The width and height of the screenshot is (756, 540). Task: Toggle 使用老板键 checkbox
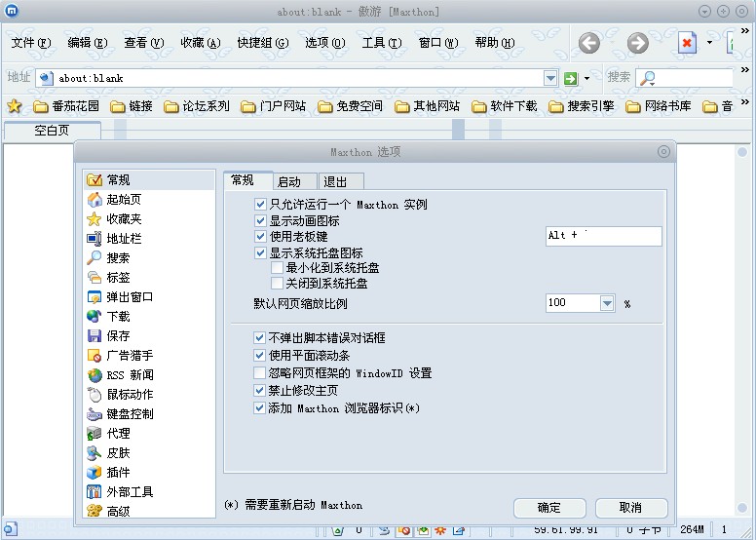[260, 237]
